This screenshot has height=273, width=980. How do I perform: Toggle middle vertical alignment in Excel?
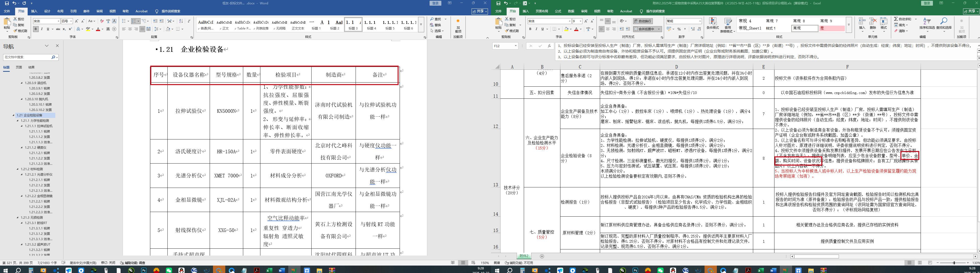pyautogui.click(x=608, y=21)
